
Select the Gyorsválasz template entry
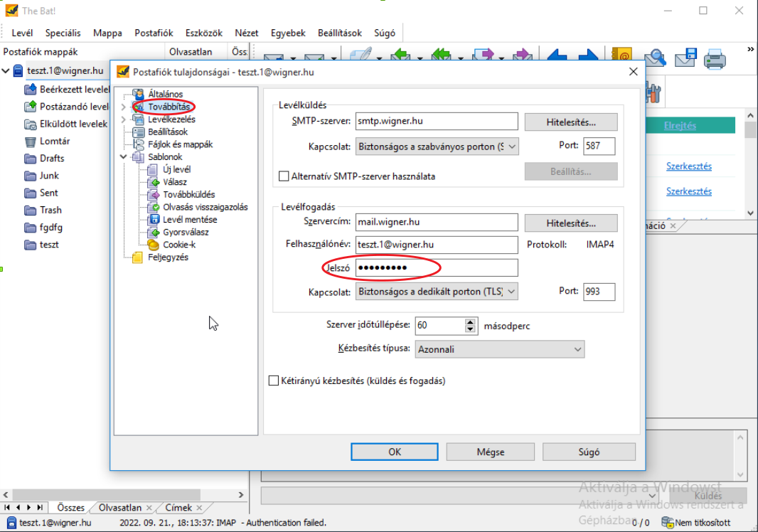click(x=186, y=232)
